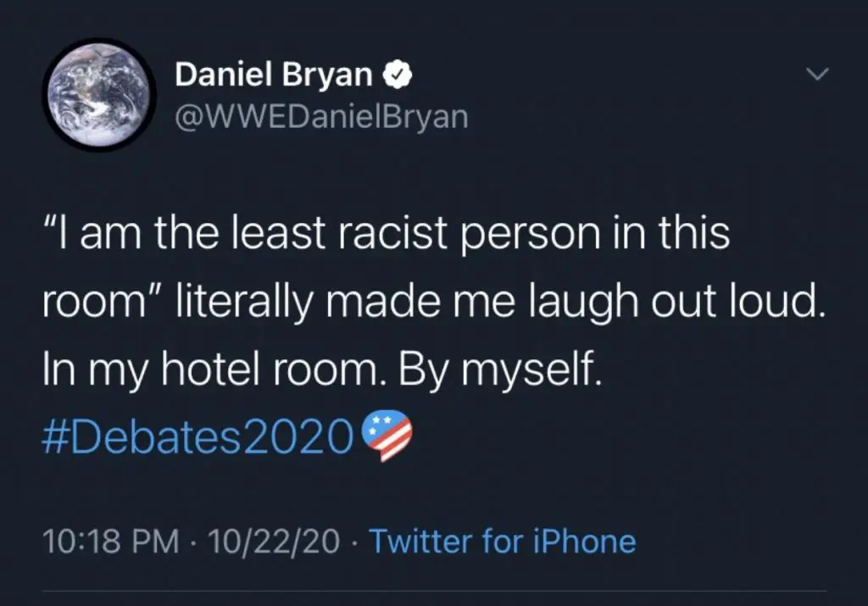Open the Daniel Bryan display name

point(273,75)
